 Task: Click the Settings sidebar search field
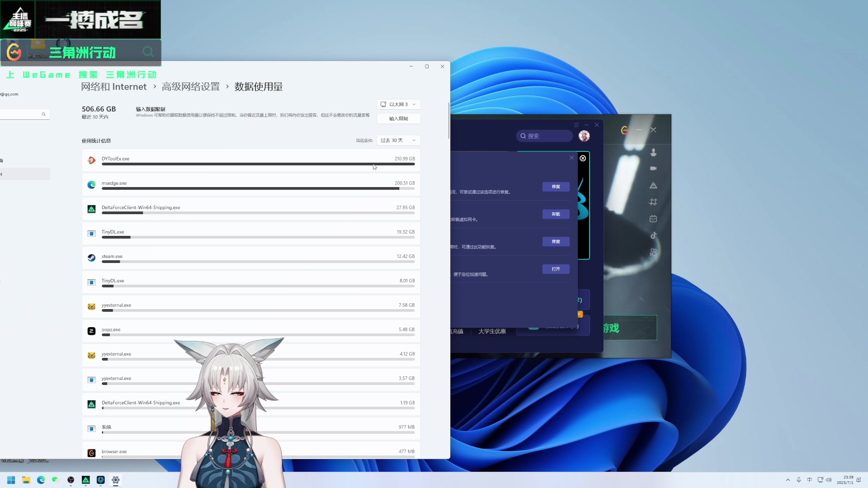point(24,114)
